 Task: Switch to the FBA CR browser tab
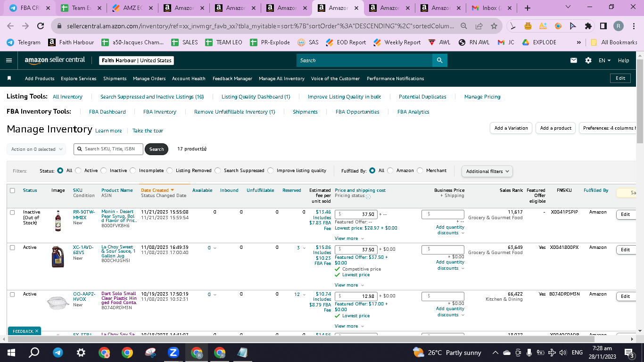[x=30, y=8]
